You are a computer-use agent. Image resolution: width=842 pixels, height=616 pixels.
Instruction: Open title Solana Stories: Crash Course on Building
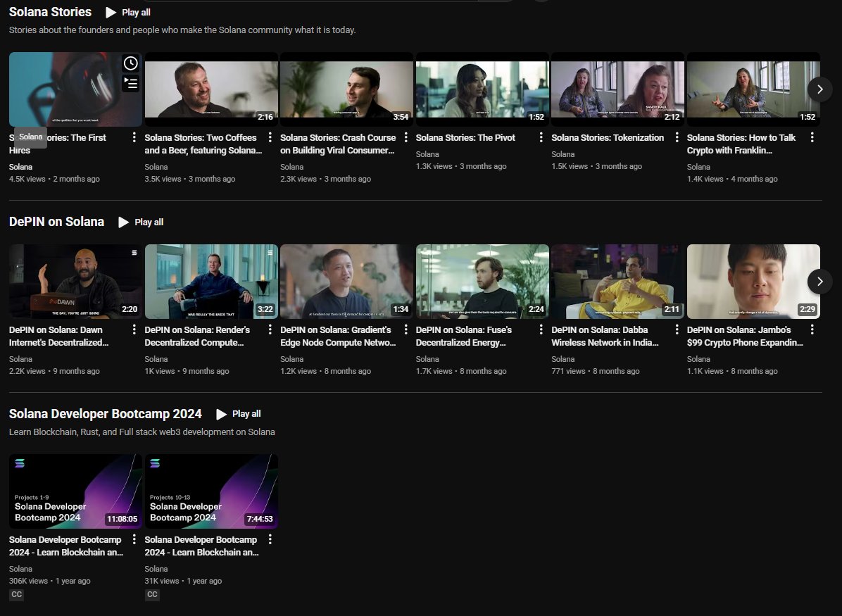[339, 144]
